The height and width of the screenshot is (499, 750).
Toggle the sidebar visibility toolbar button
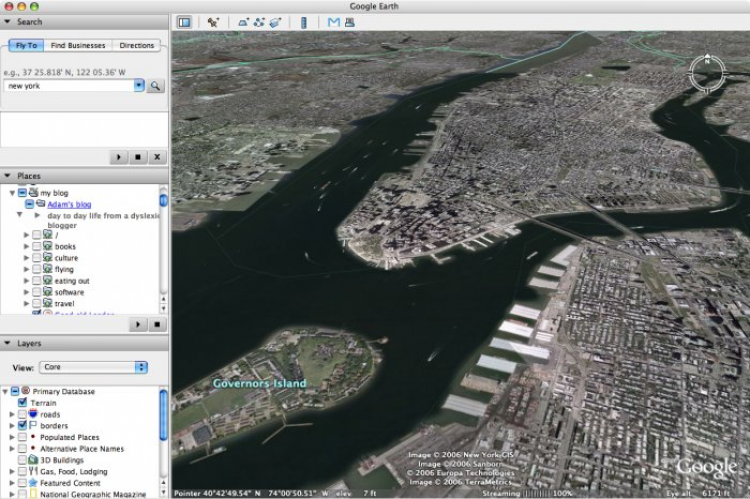pyautogui.click(x=184, y=22)
